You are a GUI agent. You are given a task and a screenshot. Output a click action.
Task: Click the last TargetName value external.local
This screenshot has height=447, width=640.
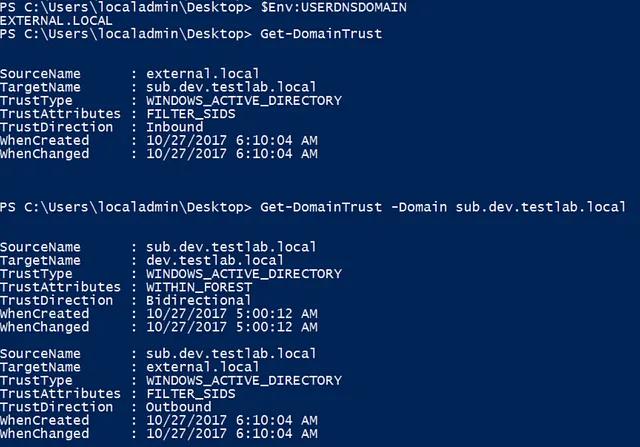[x=203, y=367]
